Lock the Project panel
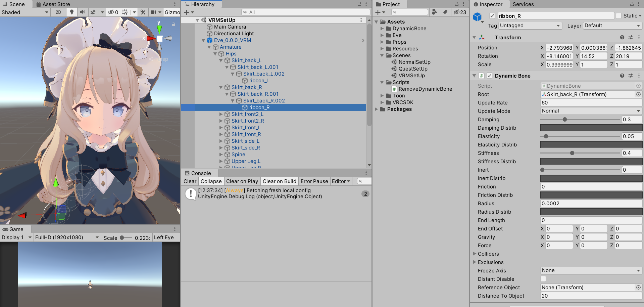The image size is (644, 307). [x=457, y=4]
